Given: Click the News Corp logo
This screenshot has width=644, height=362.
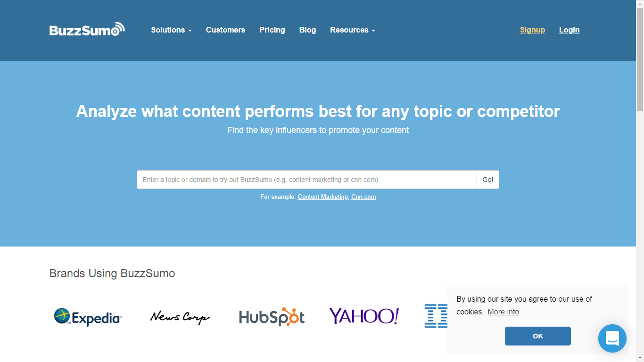Looking at the screenshot, I should point(180,317).
